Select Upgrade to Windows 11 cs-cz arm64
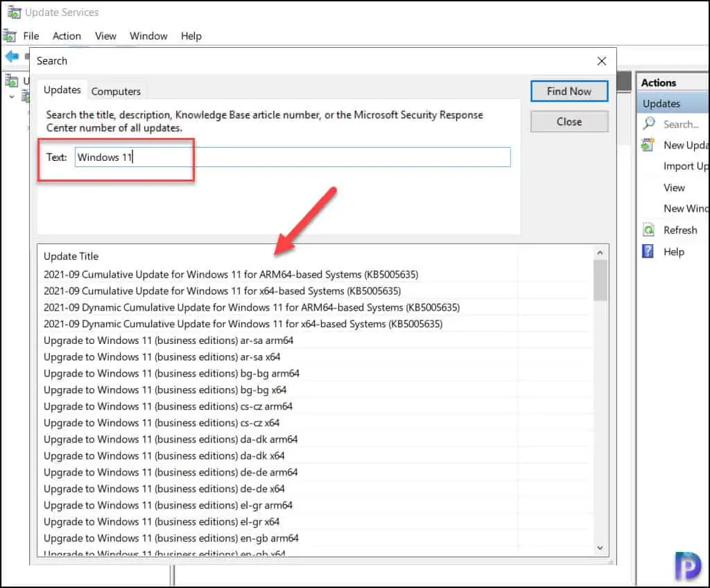This screenshot has width=710, height=588. click(x=168, y=406)
